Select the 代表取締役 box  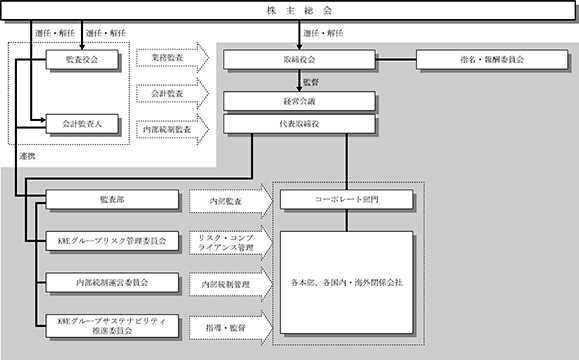[299, 124]
